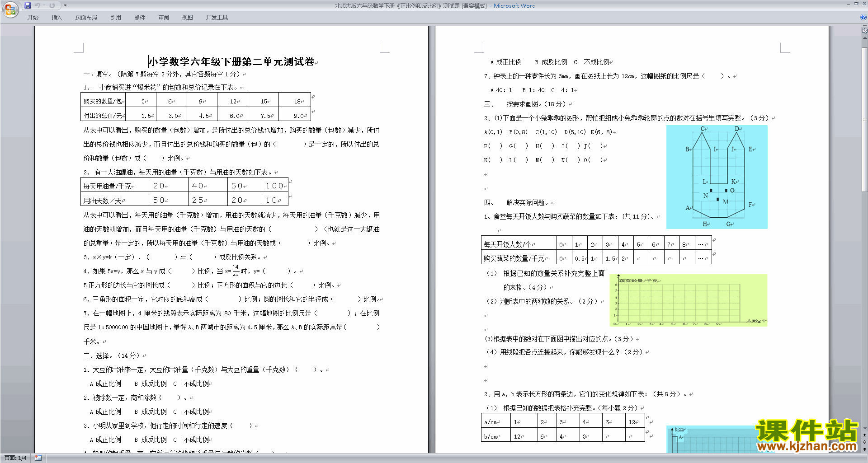
Task: Click the text A 40:1 answer option
Action: coord(501,90)
